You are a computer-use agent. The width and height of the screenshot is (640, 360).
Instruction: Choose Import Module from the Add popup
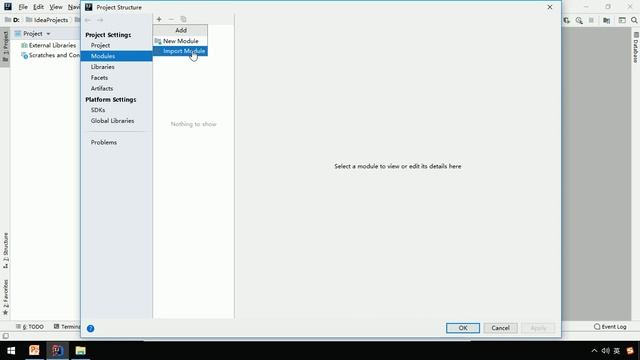click(180, 51)
